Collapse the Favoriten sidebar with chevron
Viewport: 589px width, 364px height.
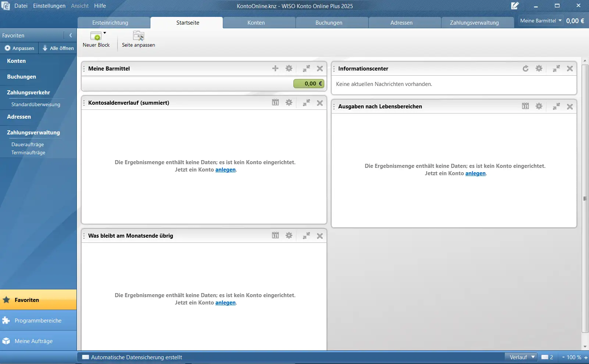pyautogui.click(x=71, y=35)
